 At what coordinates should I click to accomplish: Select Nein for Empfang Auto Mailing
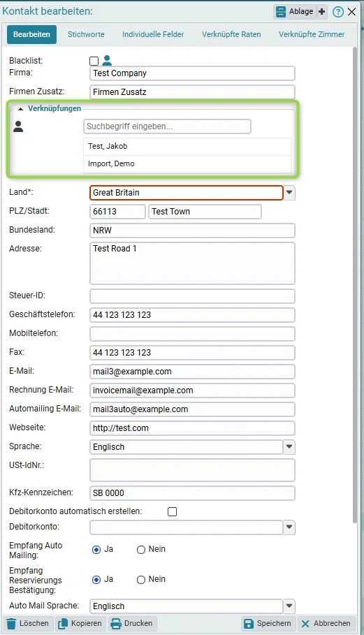(141, 550)
